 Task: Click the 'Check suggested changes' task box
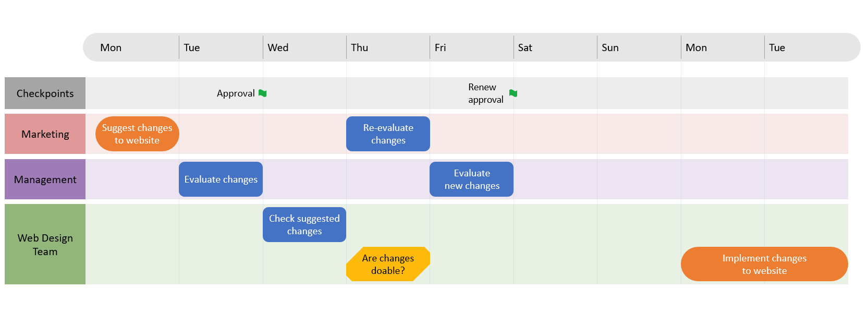(304, 225)
